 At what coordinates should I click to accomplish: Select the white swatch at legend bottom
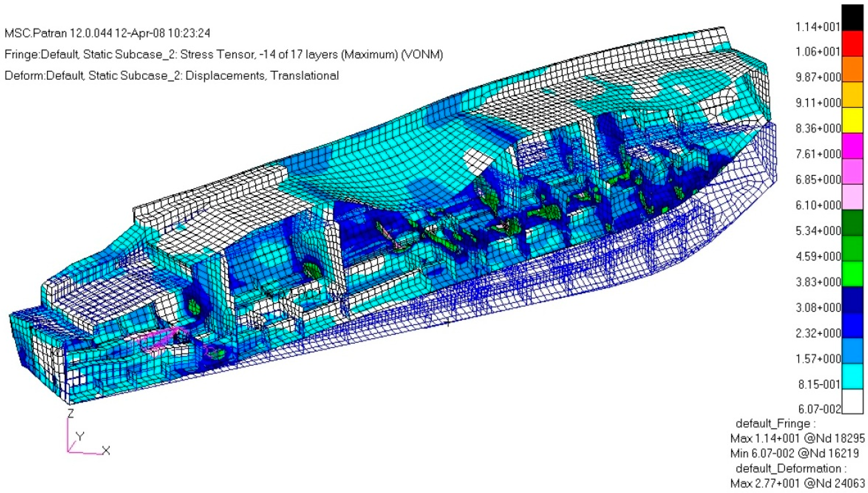852,401
